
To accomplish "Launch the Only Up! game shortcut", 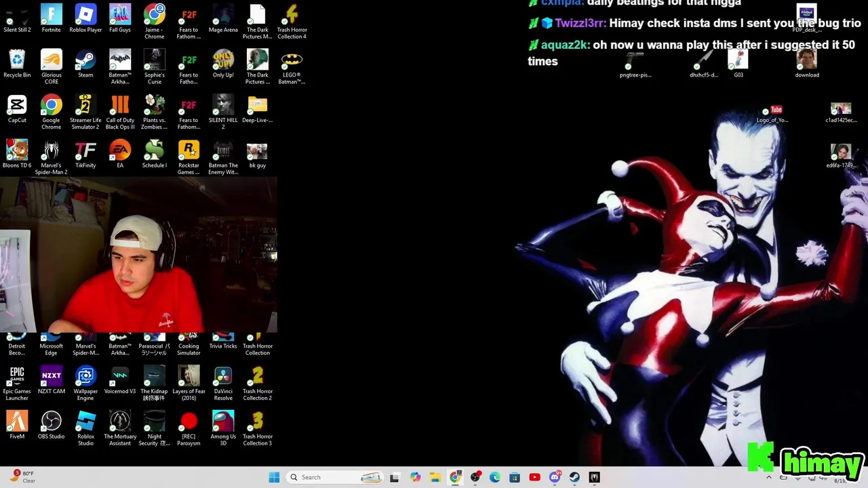I will (223, 64).
